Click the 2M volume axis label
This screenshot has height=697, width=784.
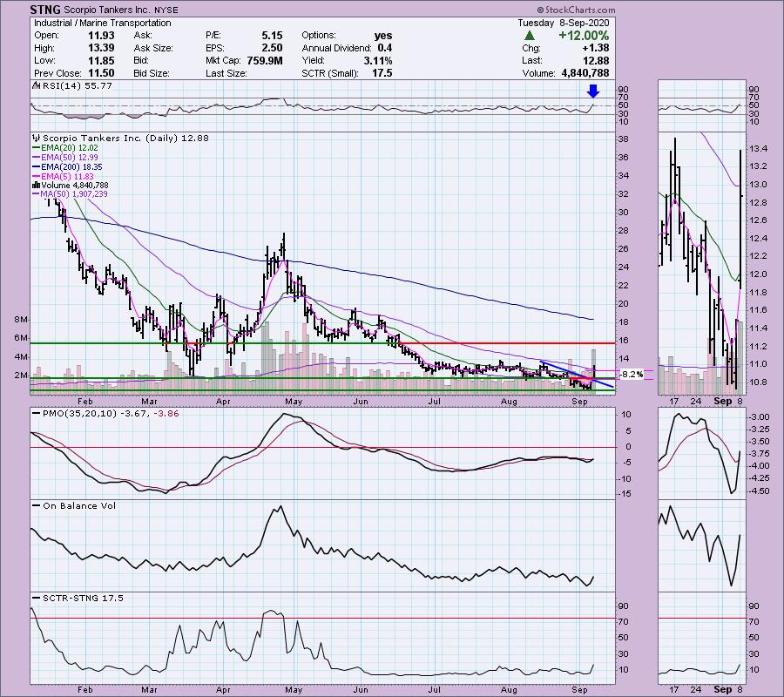point(21,375)
